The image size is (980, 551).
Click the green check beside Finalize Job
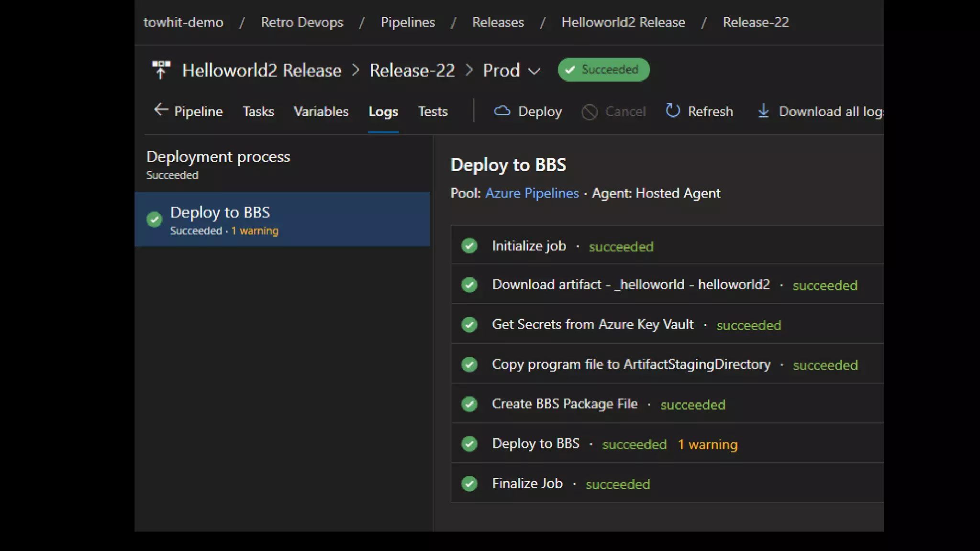point(469,484)
